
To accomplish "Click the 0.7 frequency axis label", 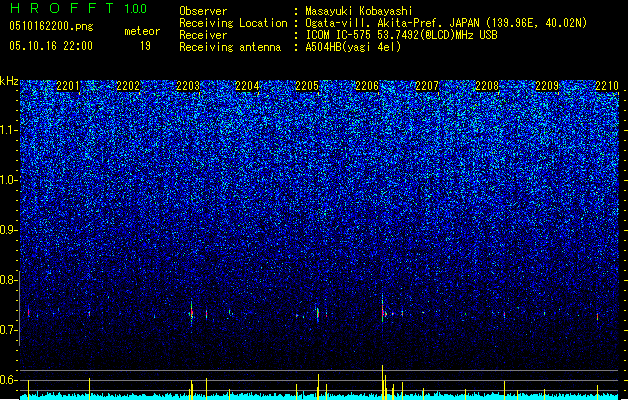I will [8, 330].
